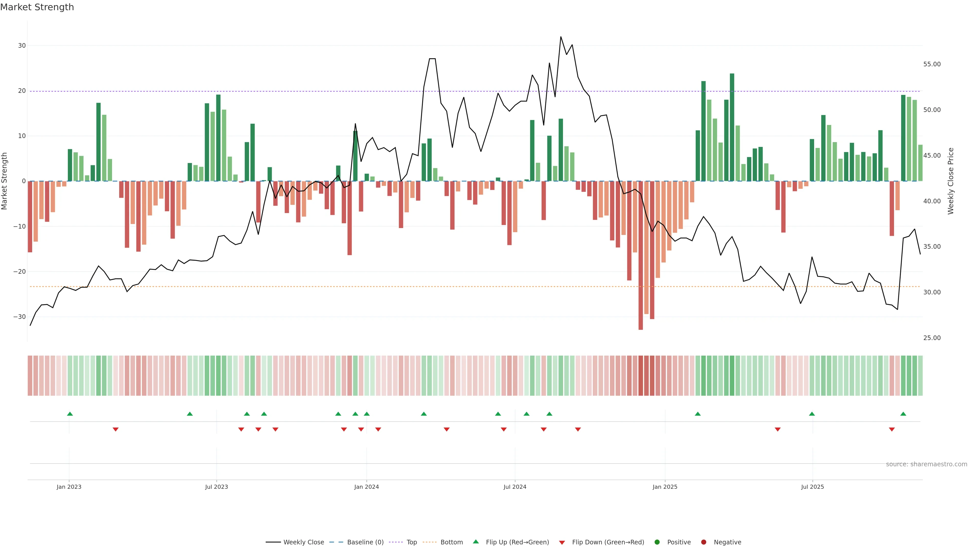
Task: Click the green Flip Up legend triangle
Action: tap(475, 542)
